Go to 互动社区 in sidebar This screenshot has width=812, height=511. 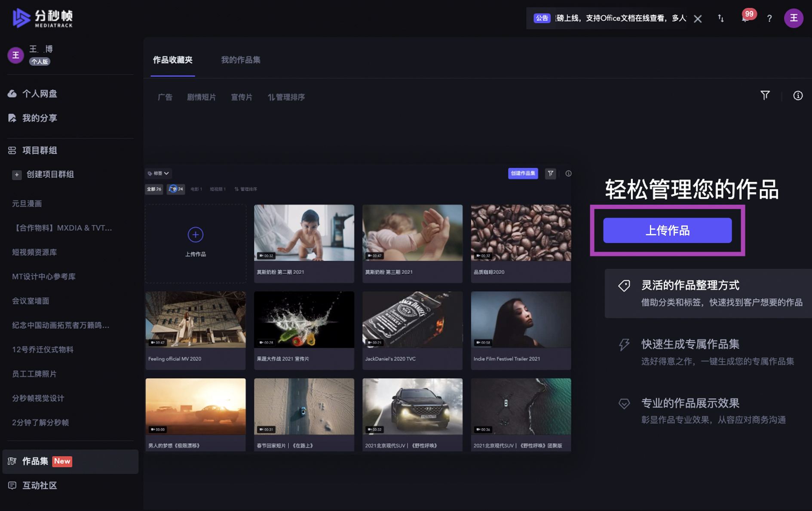[x=40, y=486]
